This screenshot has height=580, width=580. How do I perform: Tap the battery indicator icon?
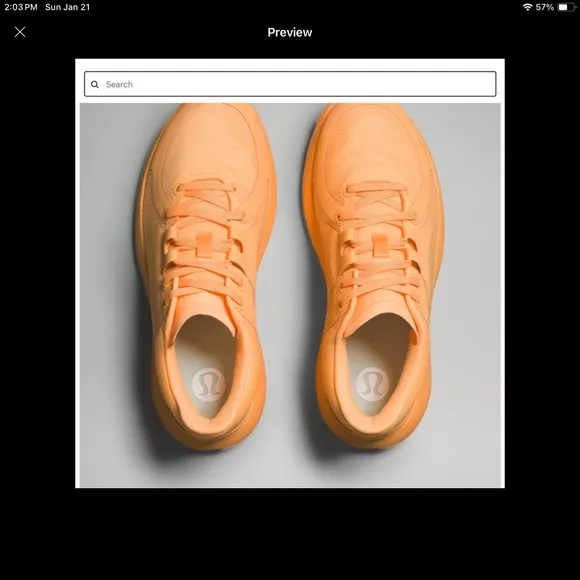pyautogui.click(x=566, y=7)
